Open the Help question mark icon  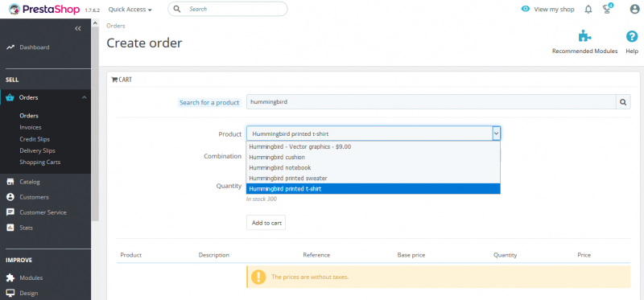click(632, 36)
